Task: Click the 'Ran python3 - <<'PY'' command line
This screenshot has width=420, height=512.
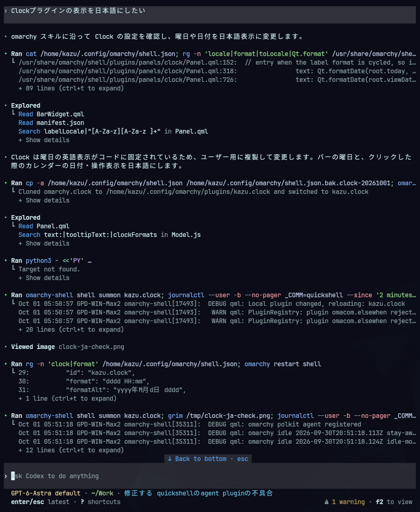Action: point(51,260)
